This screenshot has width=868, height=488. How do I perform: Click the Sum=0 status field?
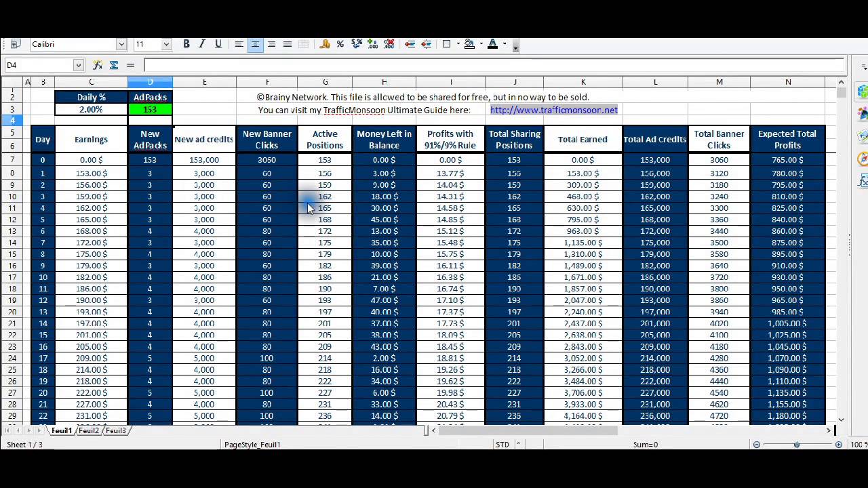646,445
